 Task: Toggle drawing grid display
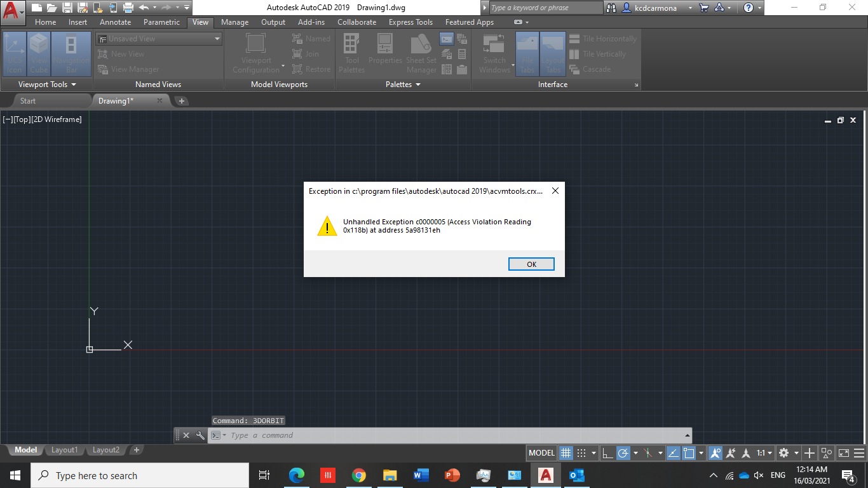(x=566, y=453)
